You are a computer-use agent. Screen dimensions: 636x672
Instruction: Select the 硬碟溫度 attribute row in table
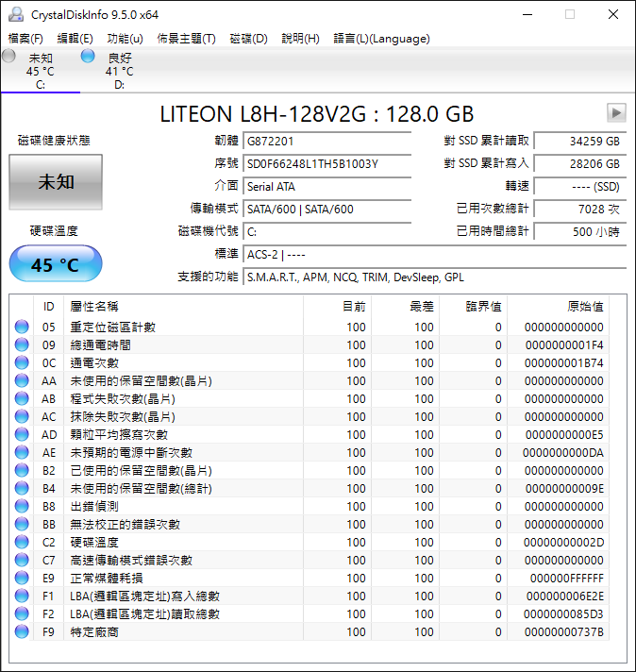coord(309,542)
